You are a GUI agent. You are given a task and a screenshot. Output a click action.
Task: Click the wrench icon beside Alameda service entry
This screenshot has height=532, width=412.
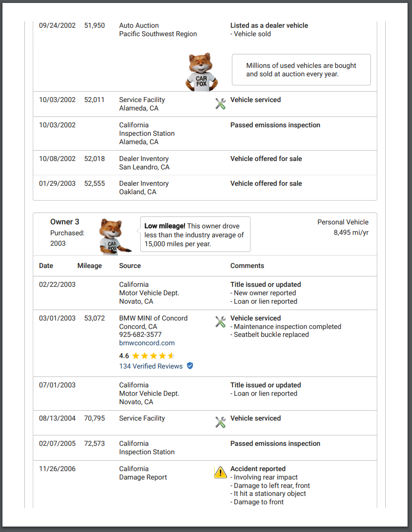click(x=221, y=104)
